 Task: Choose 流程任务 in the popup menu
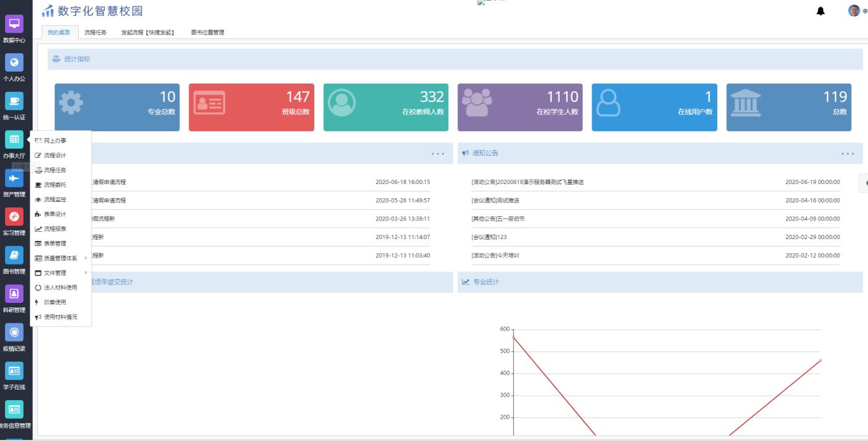(x=61, y=170)
